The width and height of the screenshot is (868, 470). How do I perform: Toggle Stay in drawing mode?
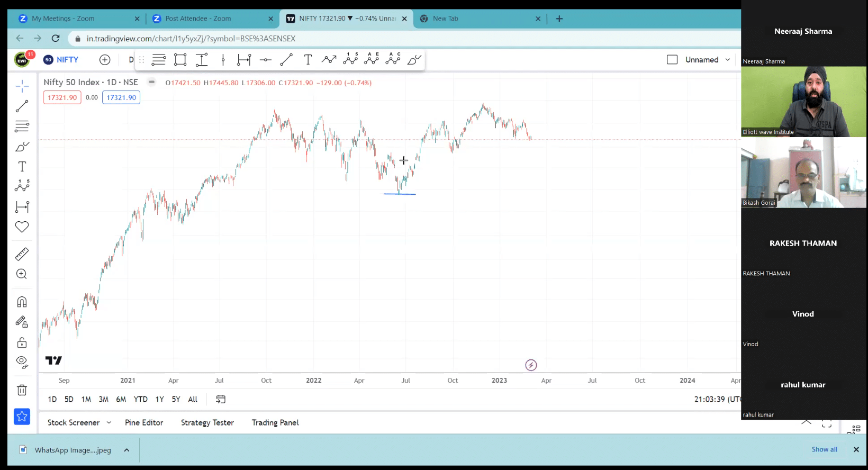(22, 322)
